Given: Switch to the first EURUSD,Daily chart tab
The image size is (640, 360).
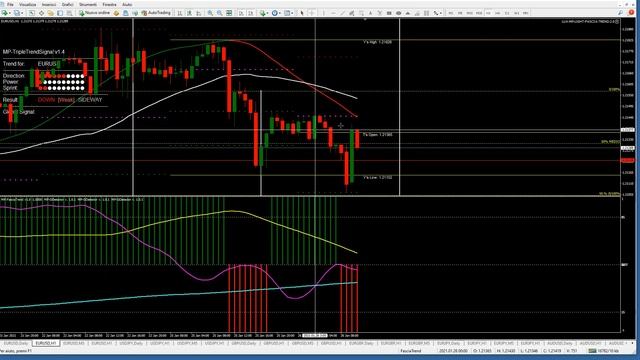Looking at the screenshot, I should [x=16, y=344].
